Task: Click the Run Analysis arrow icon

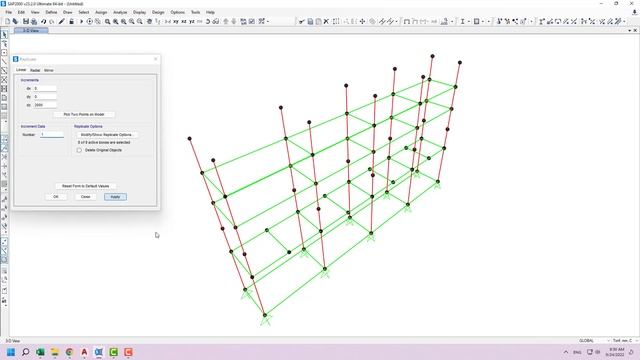Action: point(81,21)
